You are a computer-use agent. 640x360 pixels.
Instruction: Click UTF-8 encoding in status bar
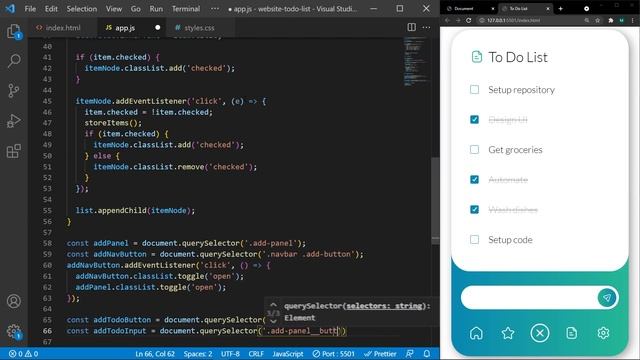(230, 354)
